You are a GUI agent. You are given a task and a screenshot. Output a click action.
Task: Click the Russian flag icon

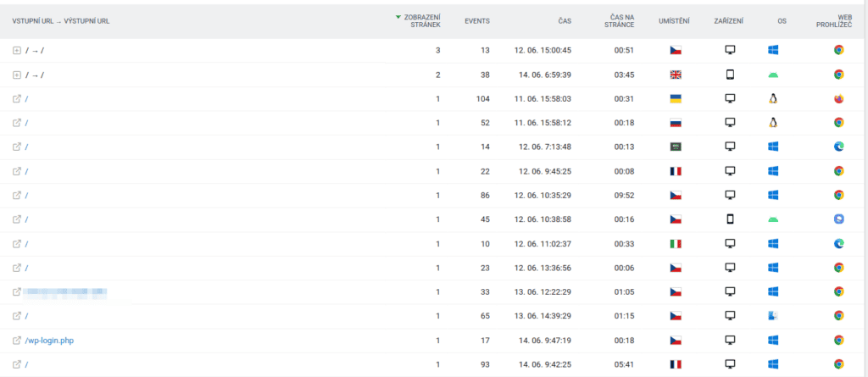point(676,123)
